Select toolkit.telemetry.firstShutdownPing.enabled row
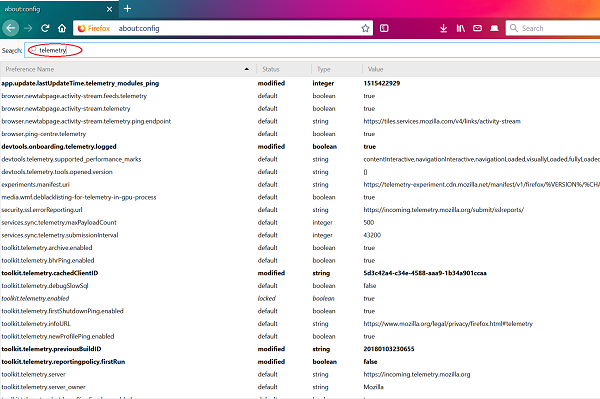The height and width of the screenshot is (399, 600). (x=300, y=311)
